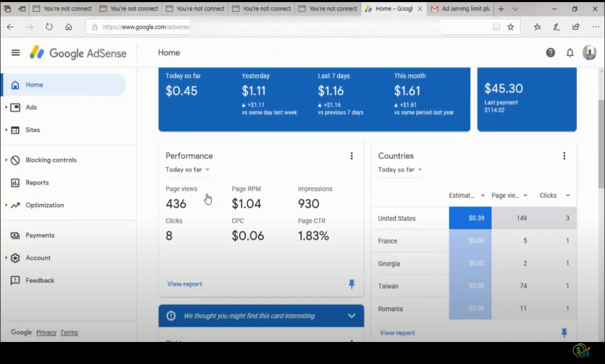Screen dimensions: 605x364
Task: Click View report in Performance card
Action: click(x=184, y=284)
